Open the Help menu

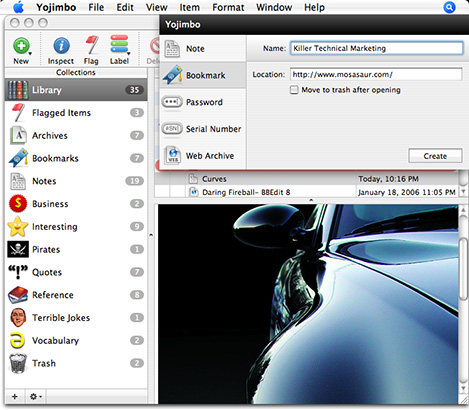coord(314,7)
